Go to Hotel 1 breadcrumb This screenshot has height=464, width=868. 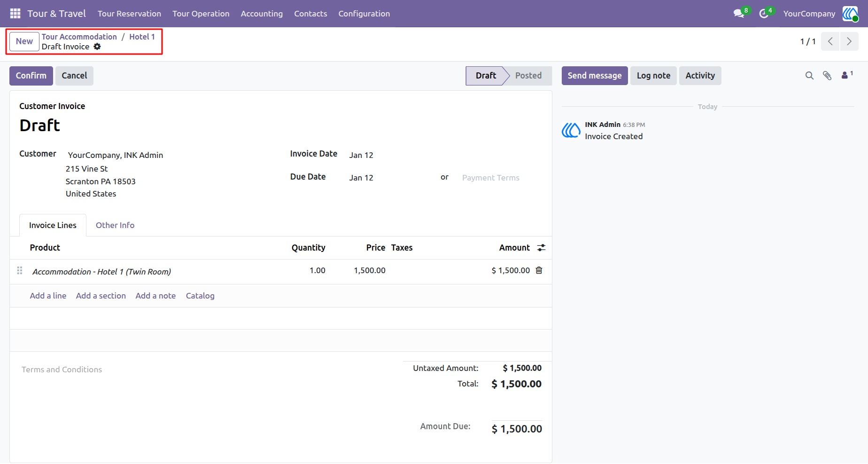(142, 37)
